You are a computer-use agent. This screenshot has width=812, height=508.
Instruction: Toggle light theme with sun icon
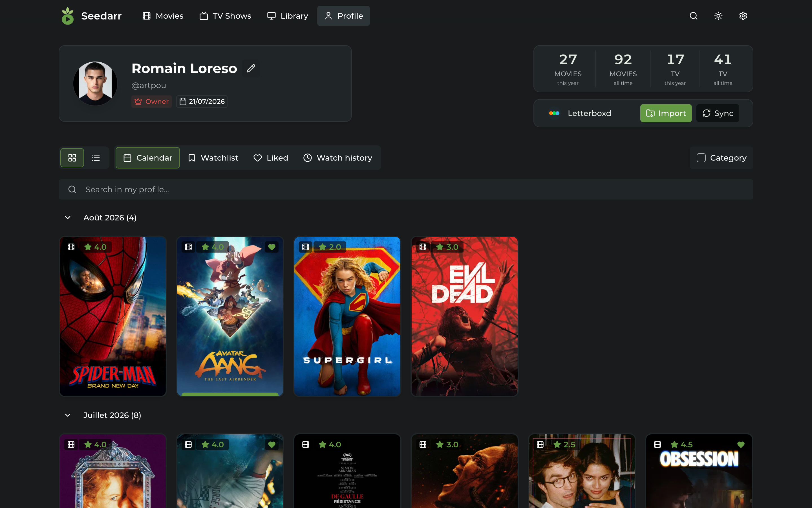[x=718, y=16]
